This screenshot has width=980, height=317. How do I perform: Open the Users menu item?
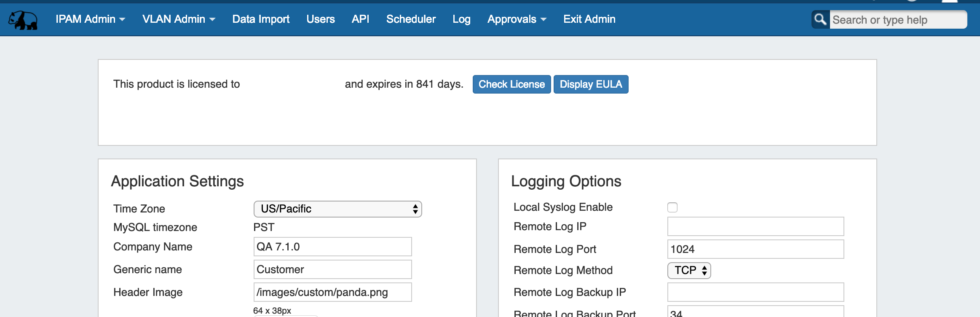[320, 19]
